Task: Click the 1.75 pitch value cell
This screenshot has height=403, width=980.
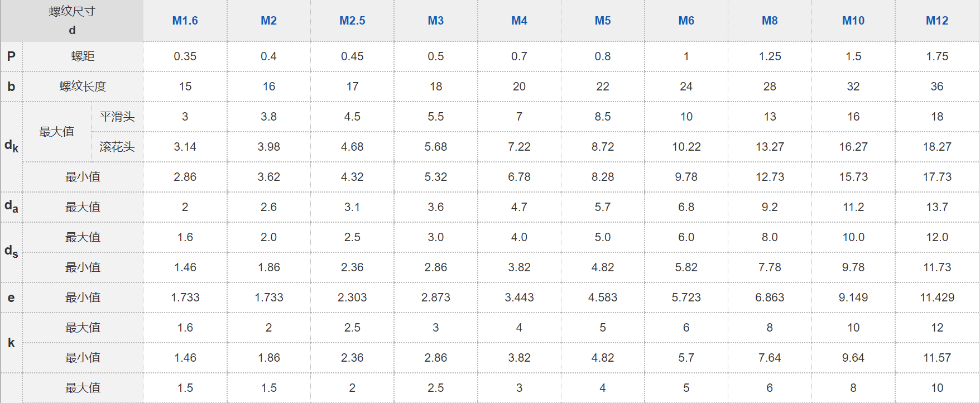Action: [937, 56]
